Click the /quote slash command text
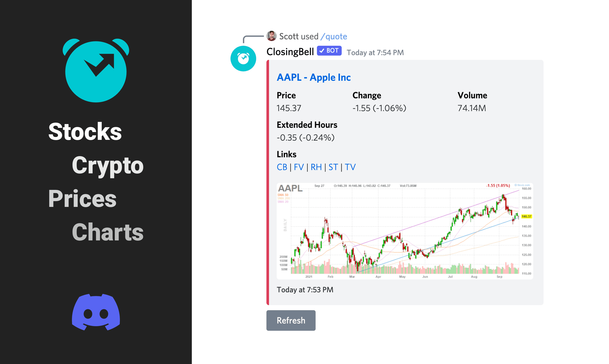Viewport: 609px width, 364px height. 334,37
